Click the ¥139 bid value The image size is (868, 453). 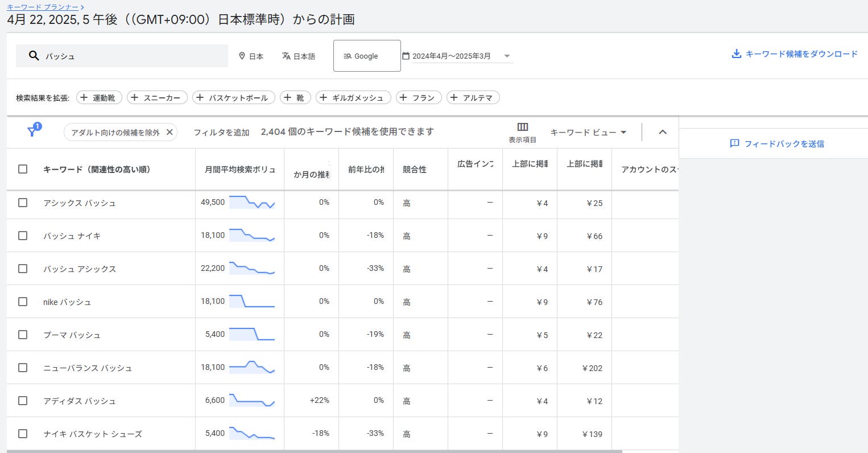(592, 434)
